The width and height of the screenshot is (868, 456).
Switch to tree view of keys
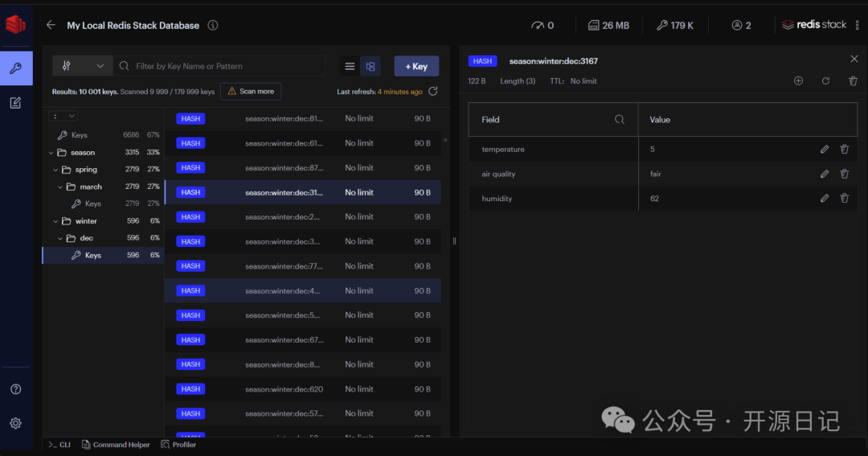coord(371,66)
